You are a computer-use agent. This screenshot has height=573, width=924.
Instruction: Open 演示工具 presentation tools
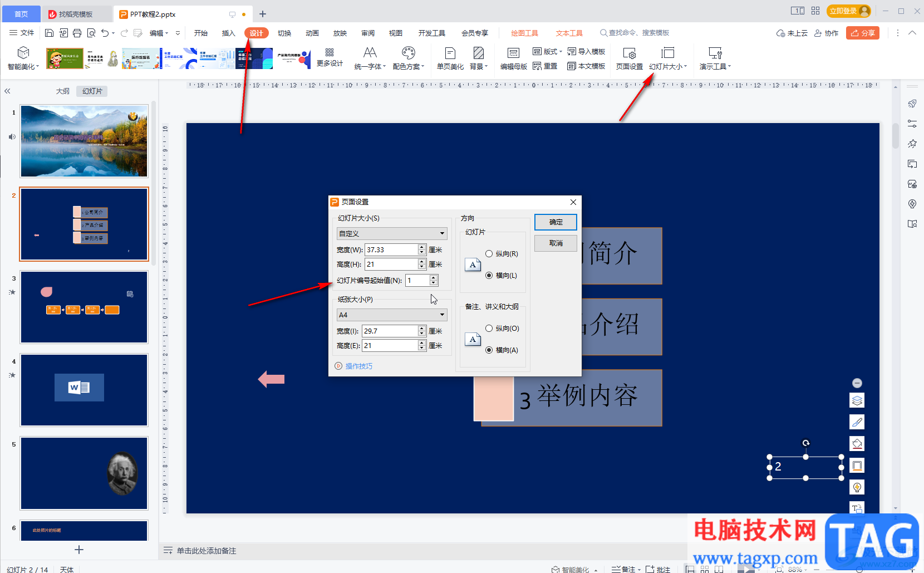[715, 58]
